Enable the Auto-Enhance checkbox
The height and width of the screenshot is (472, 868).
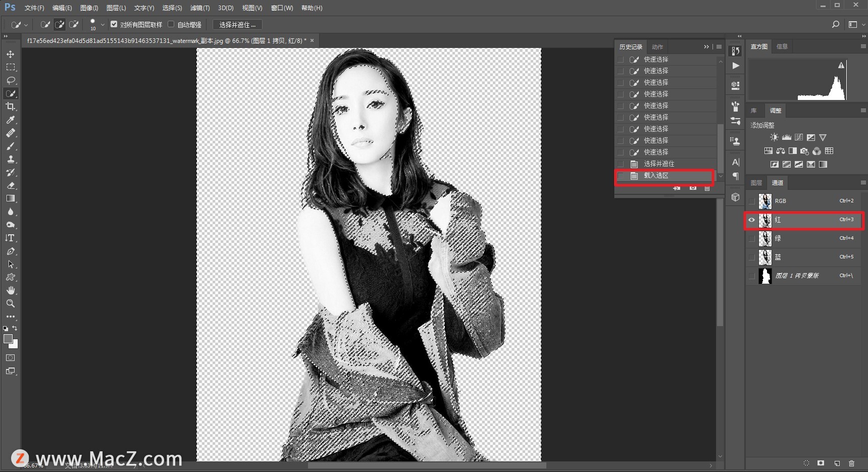click(171, 24)
